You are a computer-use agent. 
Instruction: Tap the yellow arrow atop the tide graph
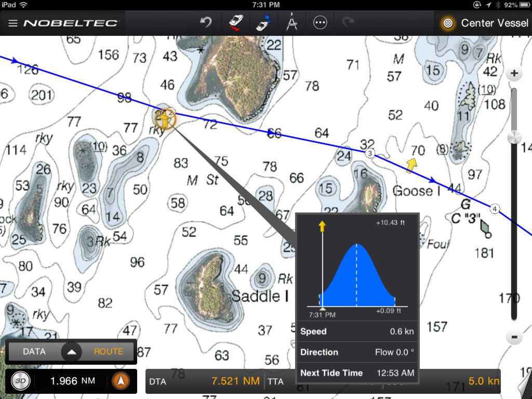coord(322,227)
